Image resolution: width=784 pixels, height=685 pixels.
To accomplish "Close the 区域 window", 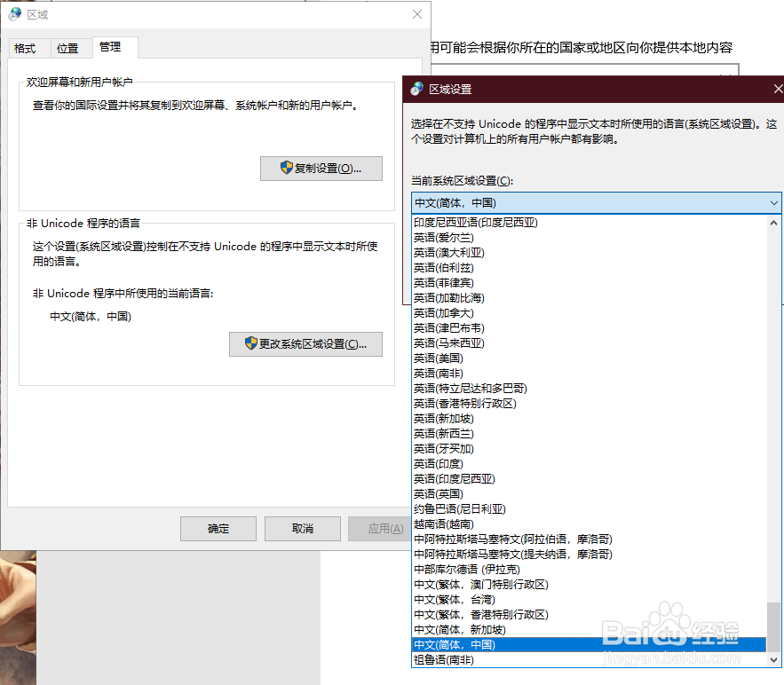I will pos(417,14).
